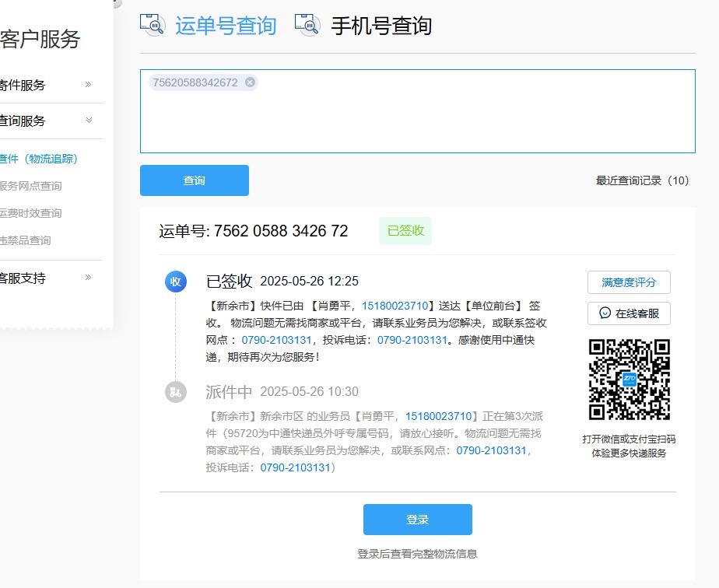
Task: Click 登录后查看完整物流信息 text
Action: tap(417, 554)
